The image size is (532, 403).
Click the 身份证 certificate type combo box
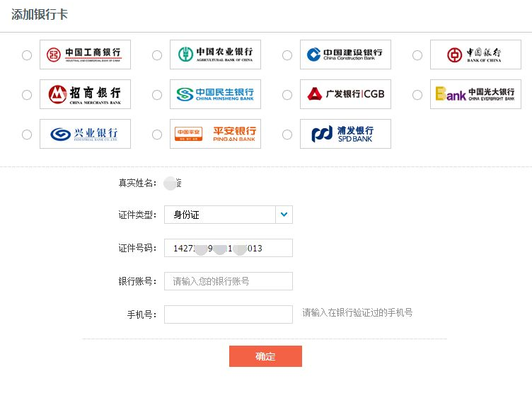220,215
